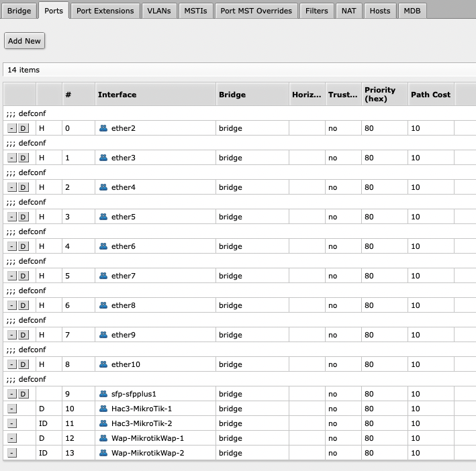Click the ether2 interface icon

coord(103,128)
